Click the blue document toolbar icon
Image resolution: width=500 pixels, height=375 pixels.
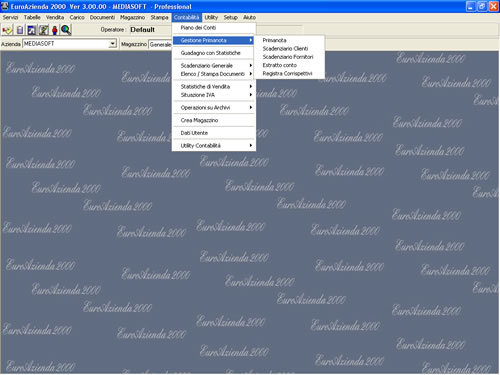tap(31, 30)
